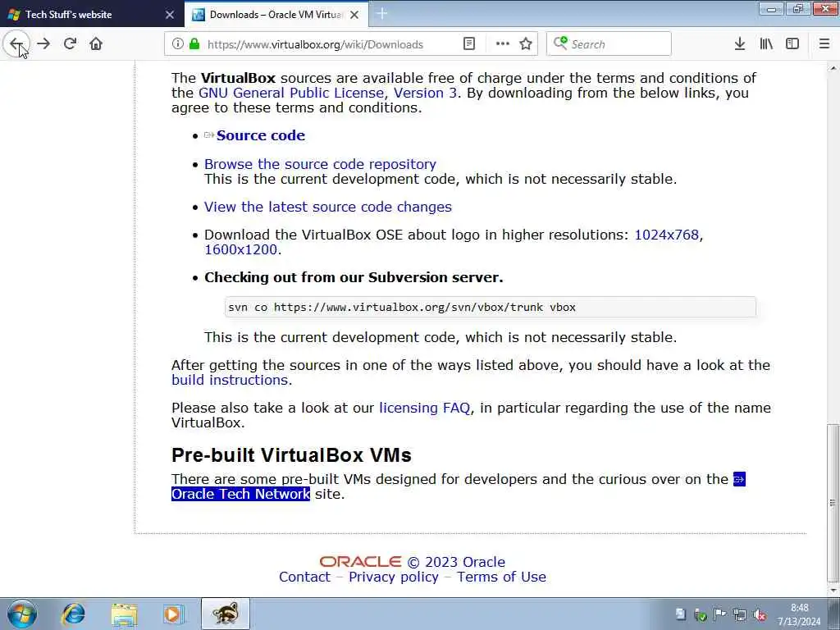840x630 pixels.
Task: Open a new tab with plus button
Action: tap(382, 14)
